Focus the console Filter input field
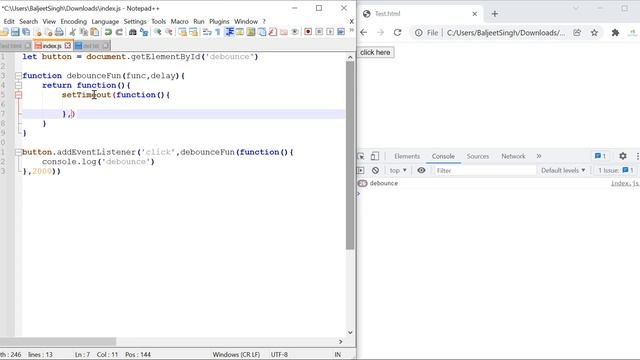 485,170
